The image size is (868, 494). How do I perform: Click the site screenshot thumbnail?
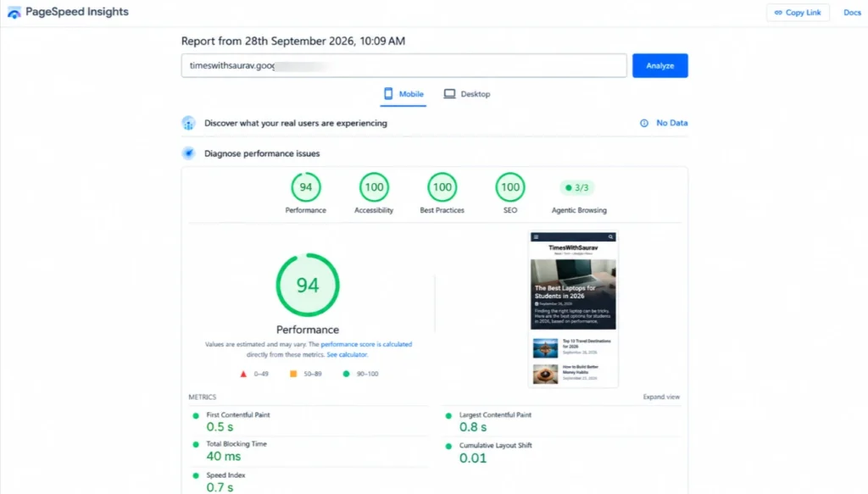573,309
